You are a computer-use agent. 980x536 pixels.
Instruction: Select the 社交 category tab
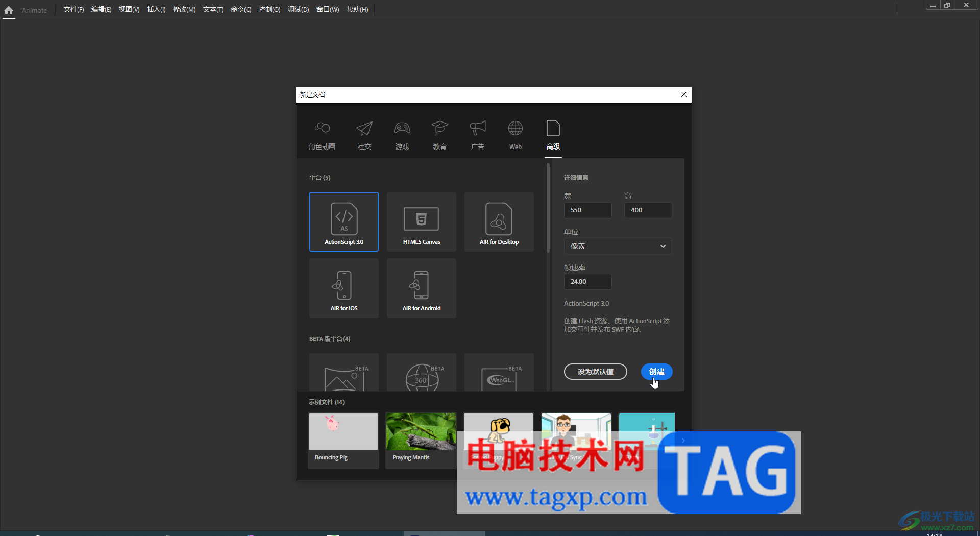(x=364, y=136)
